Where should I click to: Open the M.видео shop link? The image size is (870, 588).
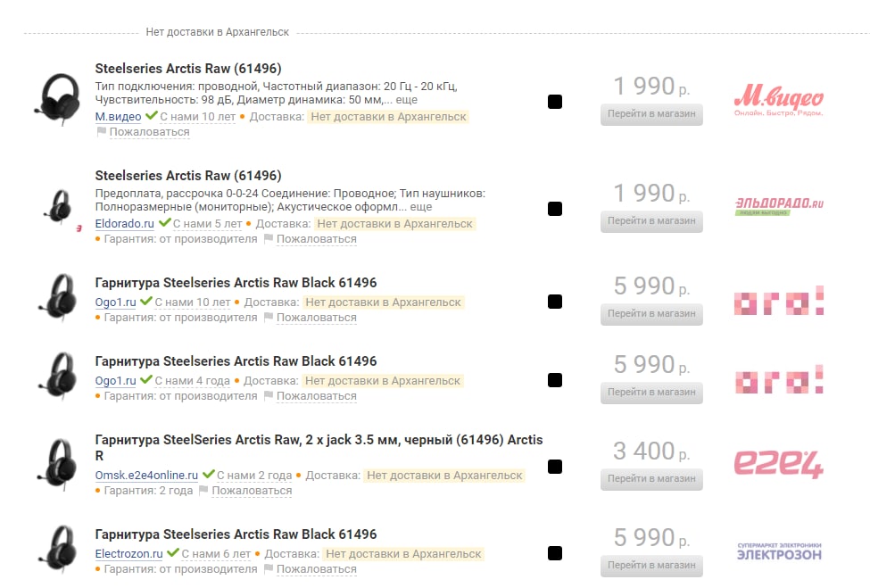(118, 117)
